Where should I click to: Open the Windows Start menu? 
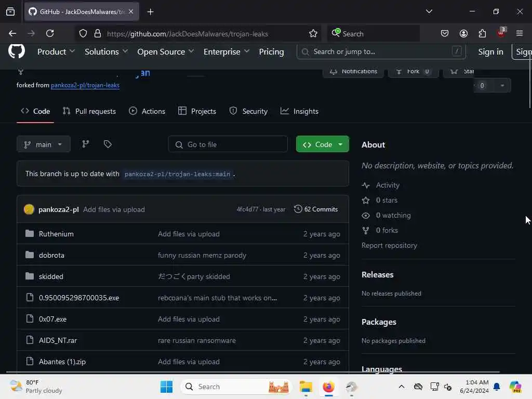tap(166, 387)
